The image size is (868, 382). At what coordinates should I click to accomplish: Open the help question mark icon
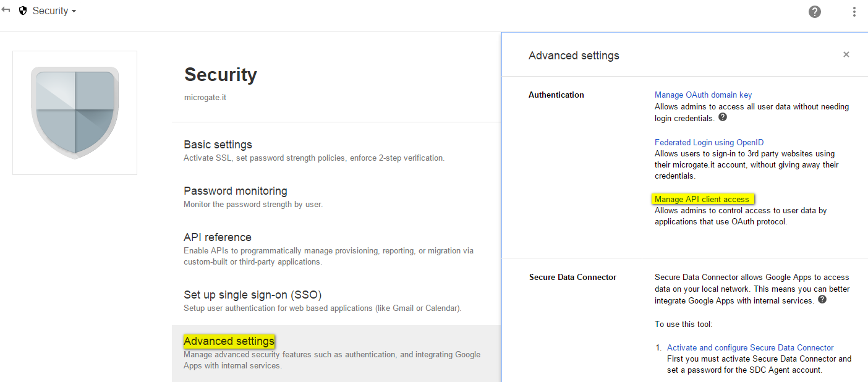pyautogui.click(x=815, y=11)
